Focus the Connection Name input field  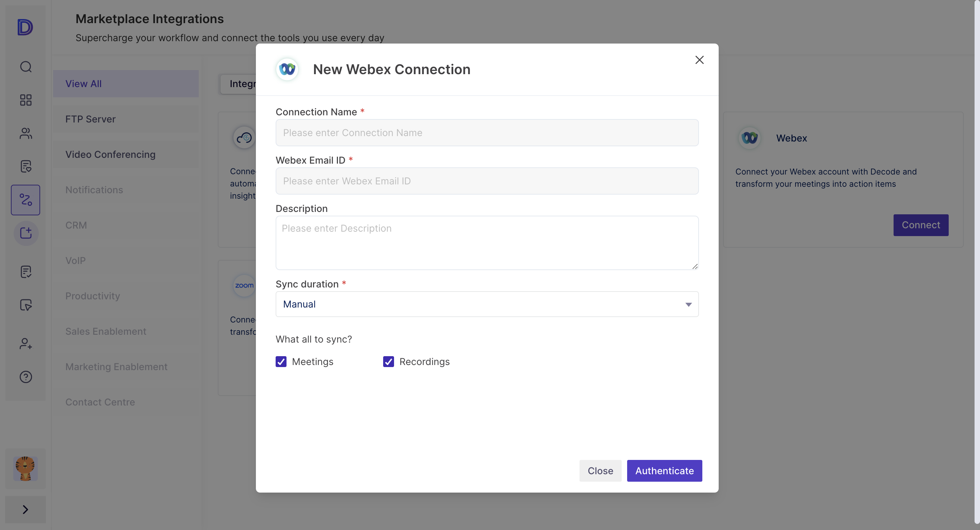point(487,133)
